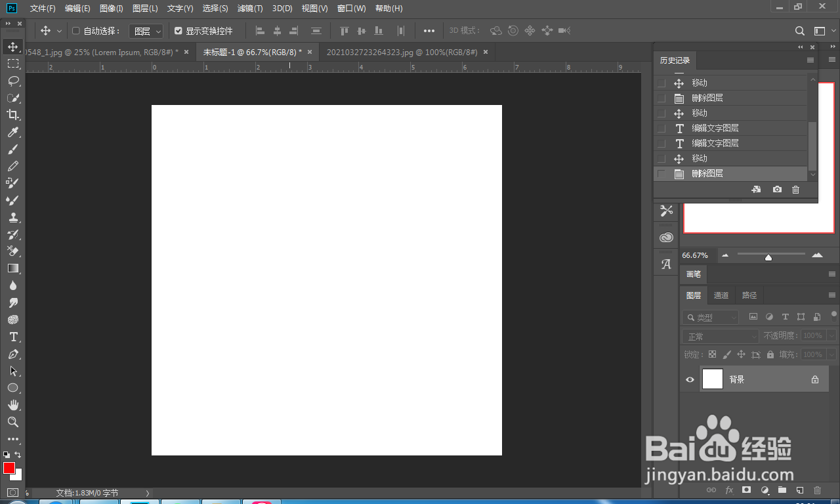Select the Pen tool
The image size is (840, 504).
[12, 354]
